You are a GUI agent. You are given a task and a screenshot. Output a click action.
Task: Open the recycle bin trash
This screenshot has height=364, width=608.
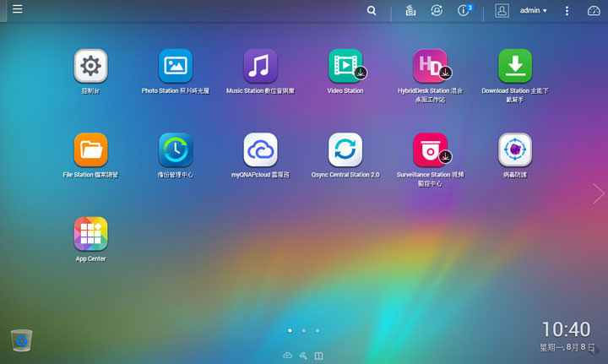click(21, 340)
